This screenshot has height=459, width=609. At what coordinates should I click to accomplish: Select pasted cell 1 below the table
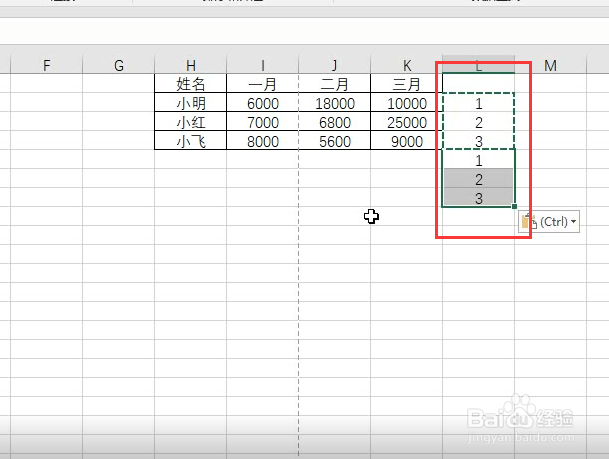click(478, 159)
